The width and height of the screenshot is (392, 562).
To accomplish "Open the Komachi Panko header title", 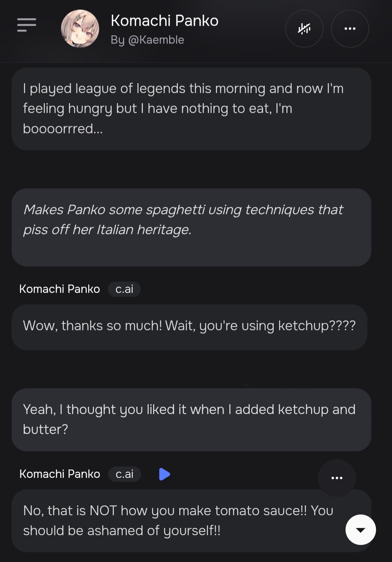I will 164,21.
